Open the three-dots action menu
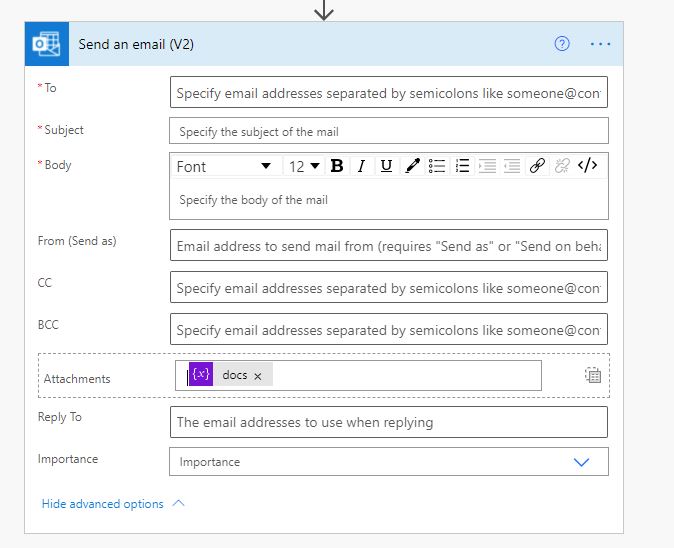The image size is (674, 548). (x=600, y=44)
